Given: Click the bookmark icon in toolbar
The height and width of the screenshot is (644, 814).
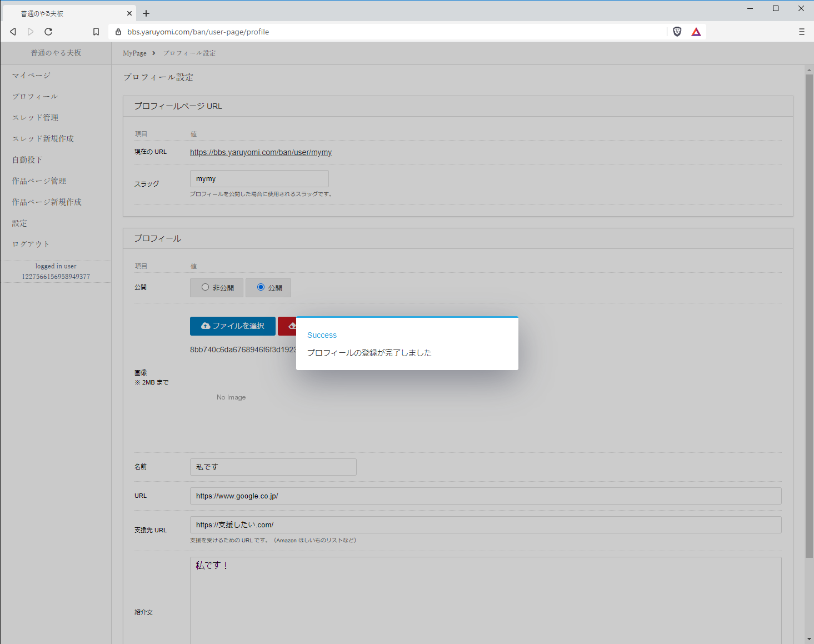Looking at the screenshot, I should click(x=96, y=32).
